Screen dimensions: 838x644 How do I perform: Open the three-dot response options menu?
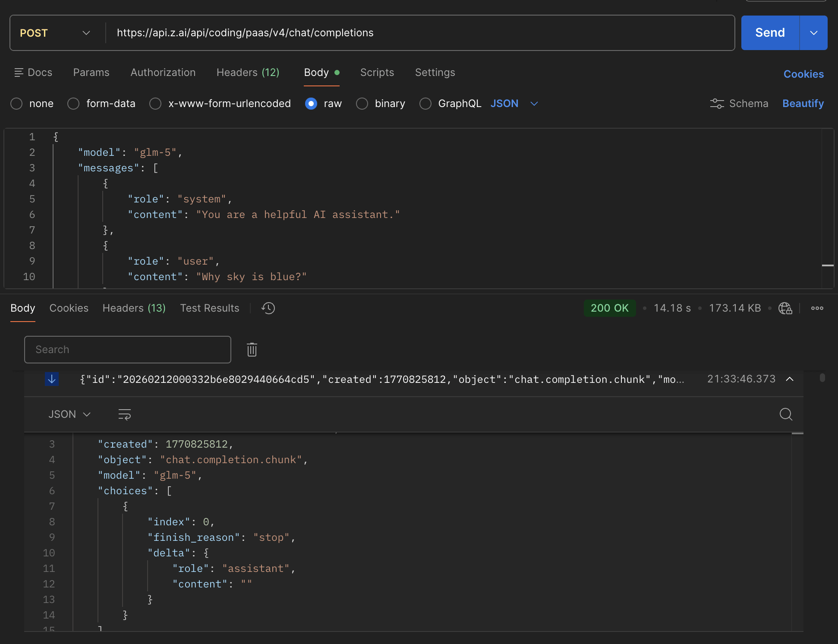[x=817, y=308]
